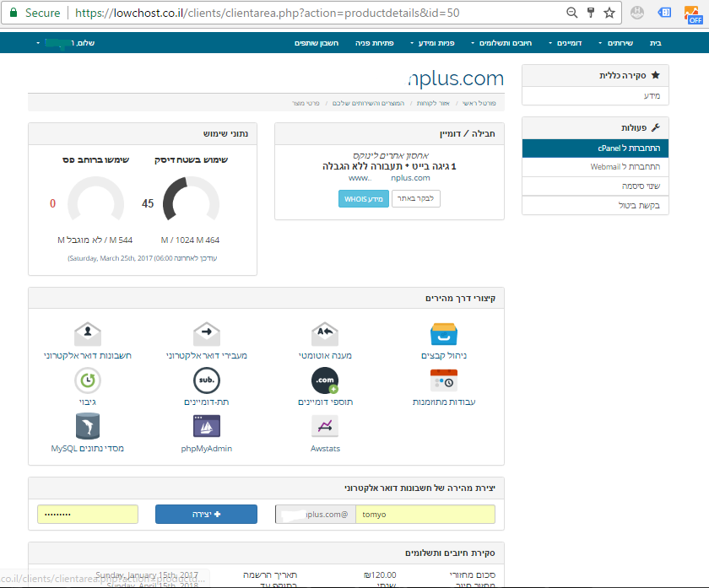Open the email forwarders (מעבירי דואר אלקטרוני) icon

[x=207, y=334]
